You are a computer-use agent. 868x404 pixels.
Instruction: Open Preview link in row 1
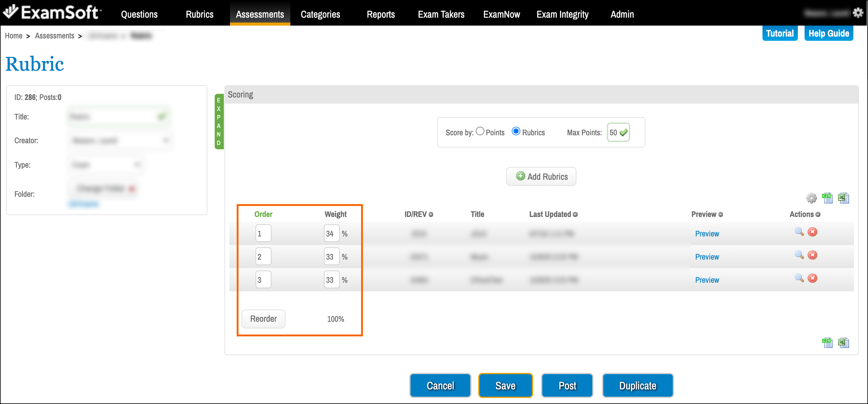coord(707,234)
